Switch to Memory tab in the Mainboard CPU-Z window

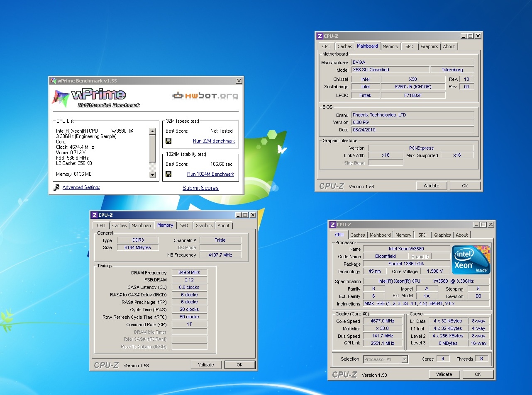tap(390, 46)
